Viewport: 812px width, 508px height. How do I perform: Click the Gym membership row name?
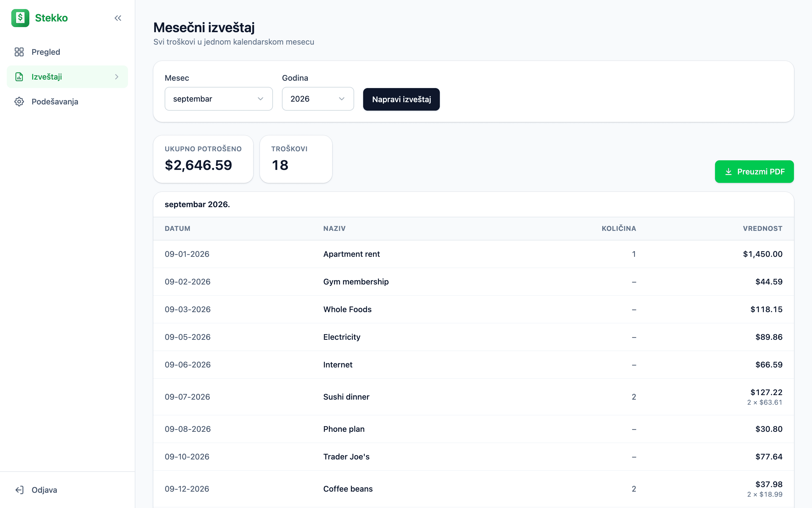tap(356, 282)
